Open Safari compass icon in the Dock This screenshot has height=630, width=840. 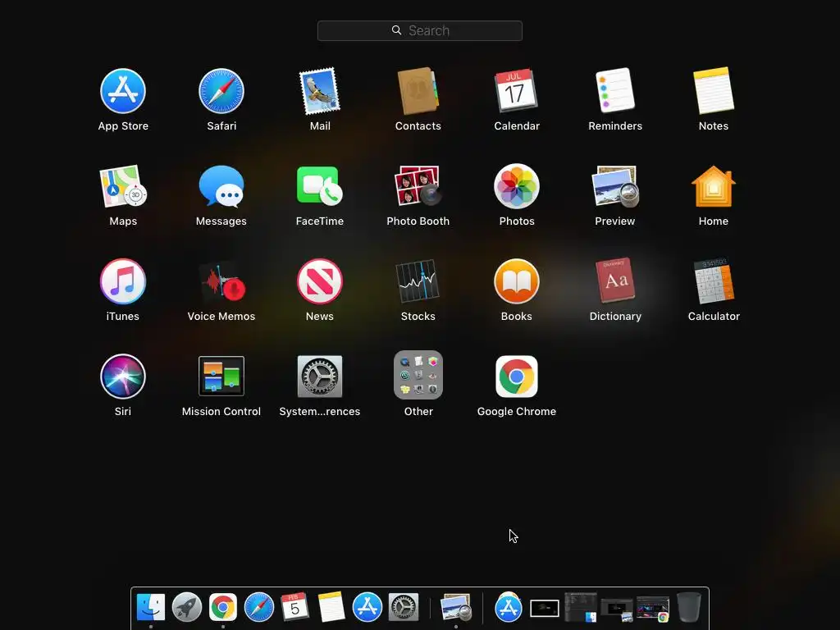[258, 607]
